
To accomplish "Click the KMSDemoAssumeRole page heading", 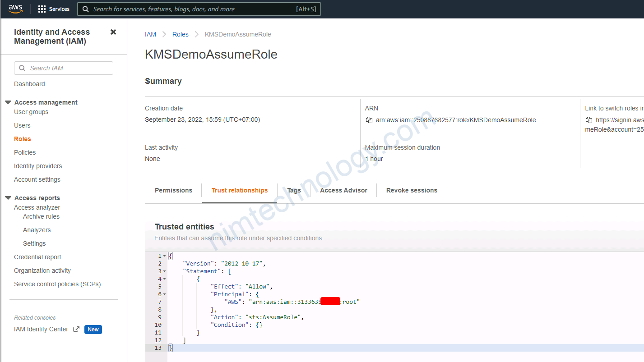I will pyautogui.click(x=211, y=55).
